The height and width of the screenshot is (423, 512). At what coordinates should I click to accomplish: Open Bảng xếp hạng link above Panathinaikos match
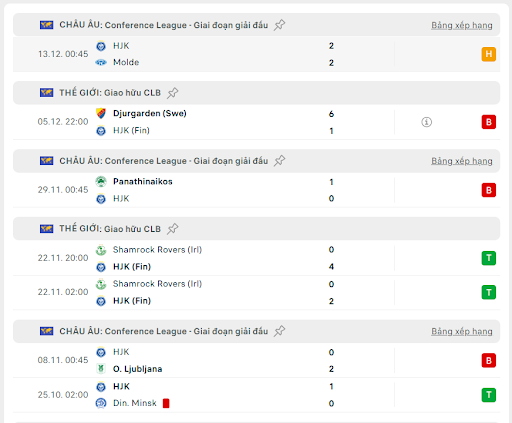(x=462, y=161)
